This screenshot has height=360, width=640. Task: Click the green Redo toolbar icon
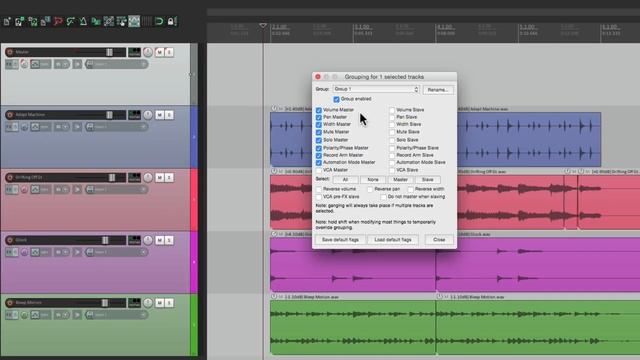[71, 21]
